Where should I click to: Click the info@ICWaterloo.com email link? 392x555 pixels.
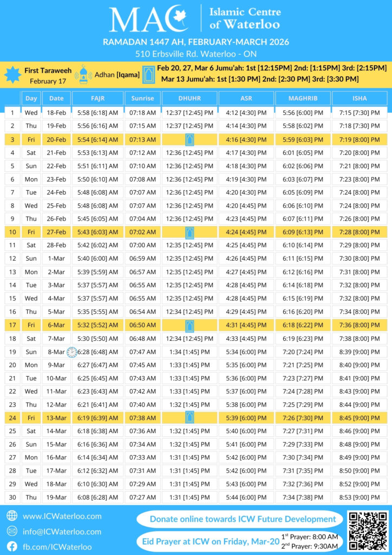pos(62,532)
